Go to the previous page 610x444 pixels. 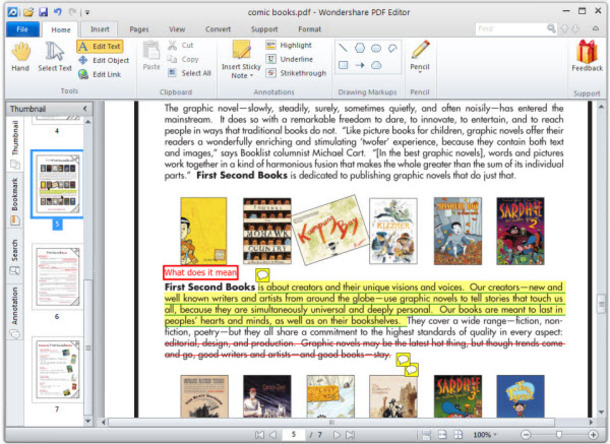pyautogui.click(x=273, y=435)
